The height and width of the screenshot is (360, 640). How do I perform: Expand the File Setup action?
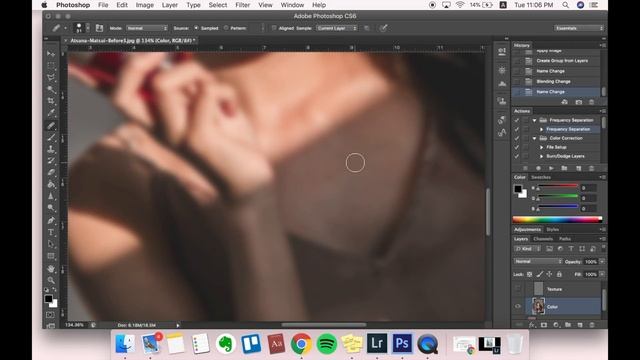click(542, 147)
